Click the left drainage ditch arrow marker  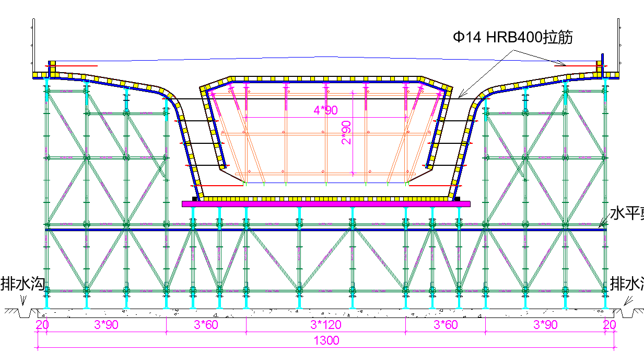tap(22, 301)
